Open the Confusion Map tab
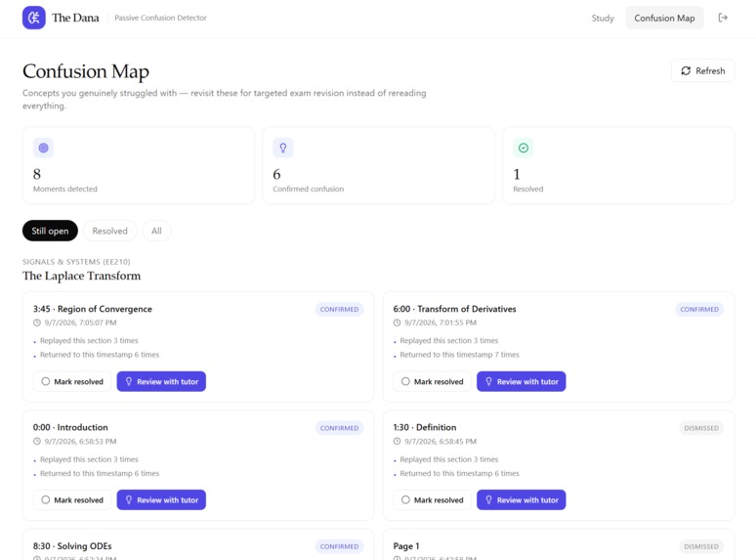This screenshot has width=756, height=560. 664,18
